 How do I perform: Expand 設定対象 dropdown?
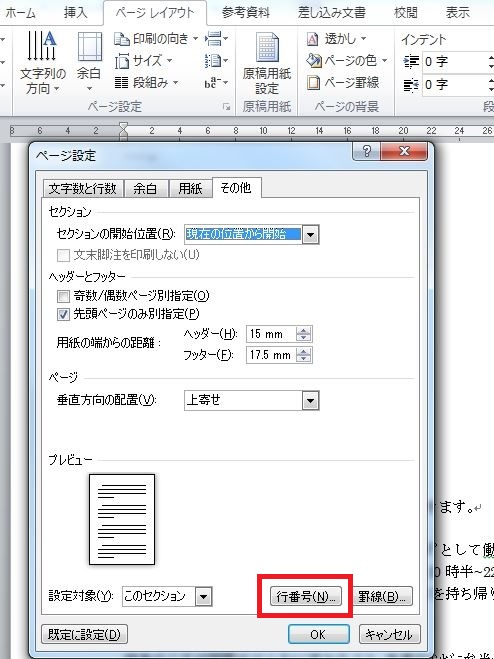(203, 596)
